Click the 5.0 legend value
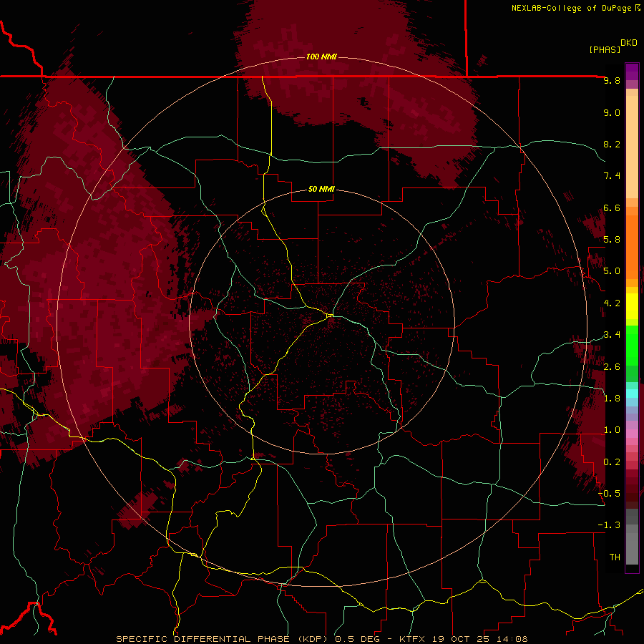 (612, 271)
